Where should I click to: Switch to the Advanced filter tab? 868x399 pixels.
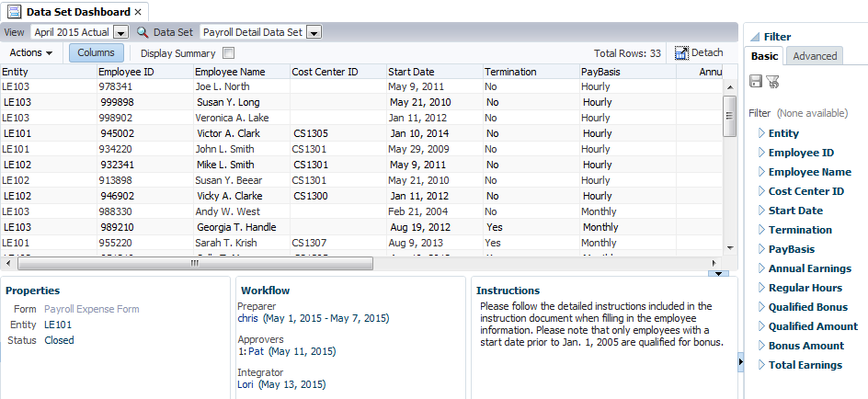[815, 56]
